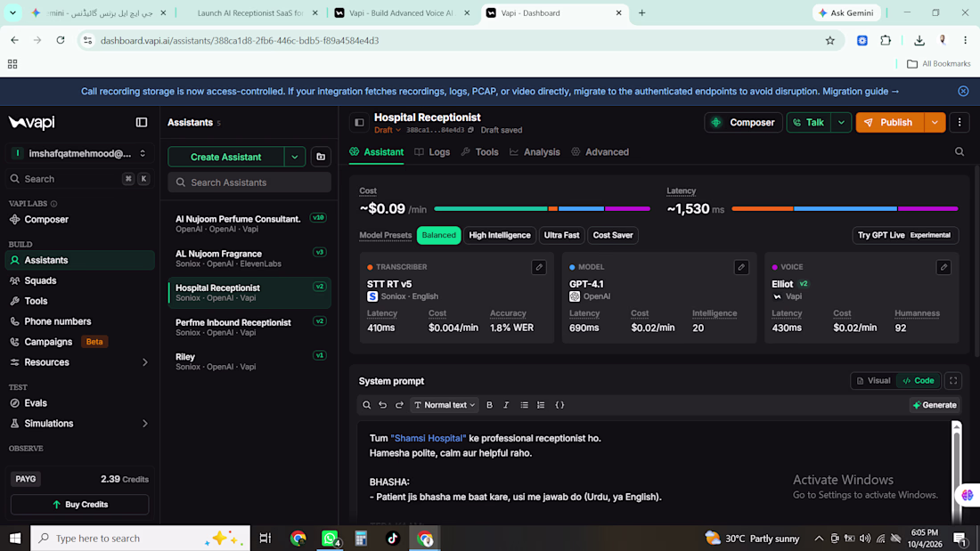This screenshot has width=980, height=551.
Task: Click the search icon in the prompt editor toolbar
Action: coord(367,405)
